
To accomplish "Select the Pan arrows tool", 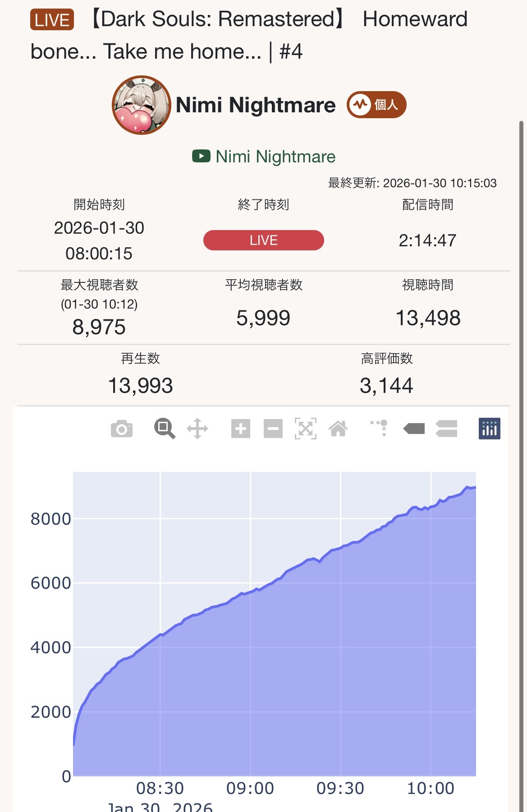I will click(x=197, y=429).
